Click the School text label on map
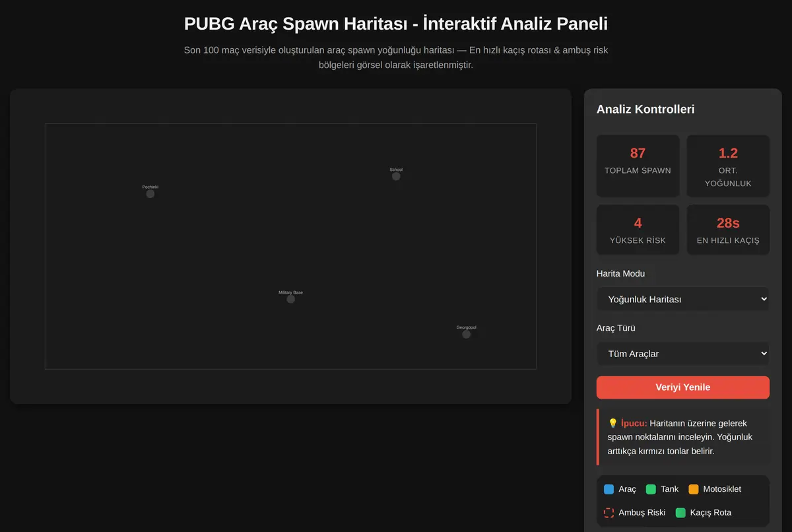792x532 pixels. pos(396,170)
